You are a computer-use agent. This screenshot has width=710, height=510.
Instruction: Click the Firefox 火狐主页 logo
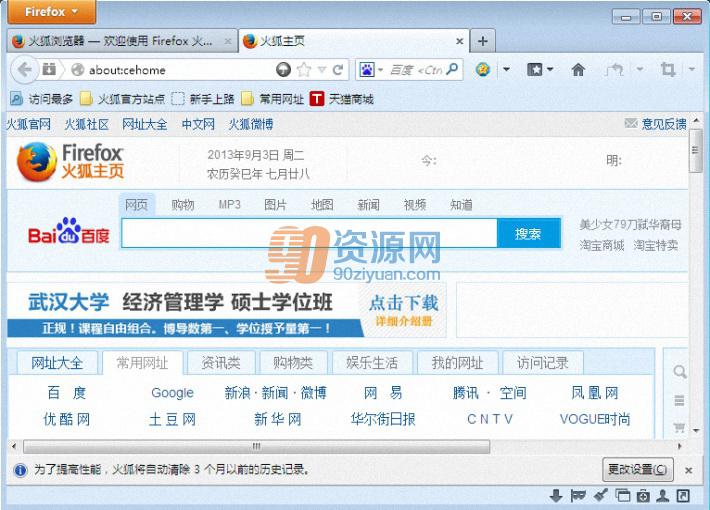(x=70, y=162)
